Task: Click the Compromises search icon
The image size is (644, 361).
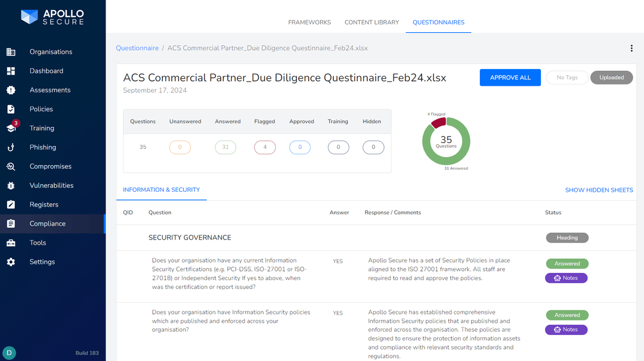Action: [x=11, y=167]
